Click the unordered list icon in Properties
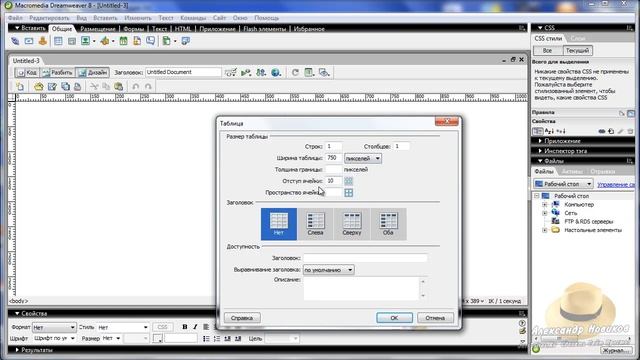The height and width of the screenshot is (360, 640). coord(206,339)
